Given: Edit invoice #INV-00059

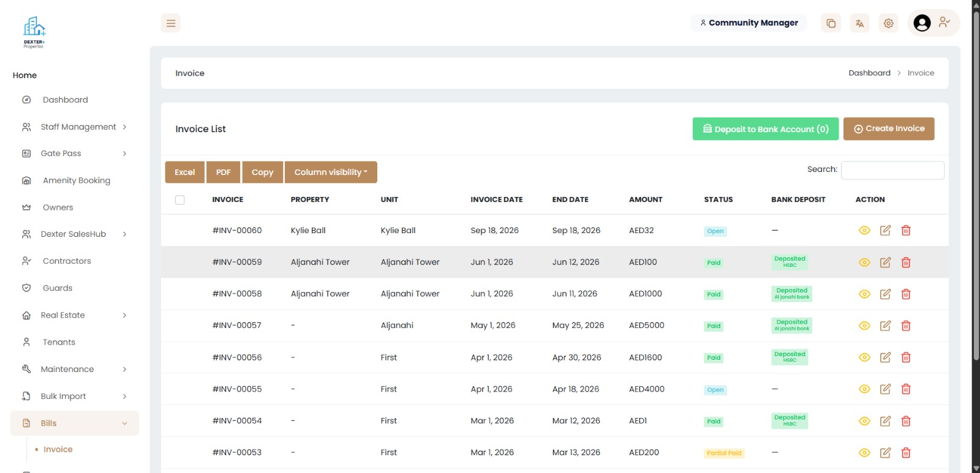Looking at the screenshot, I should (885, 263).
